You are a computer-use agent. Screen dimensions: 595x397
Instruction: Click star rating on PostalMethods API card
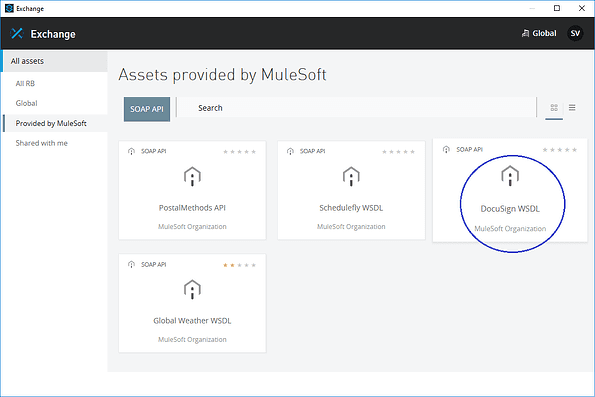coord(239,152)
